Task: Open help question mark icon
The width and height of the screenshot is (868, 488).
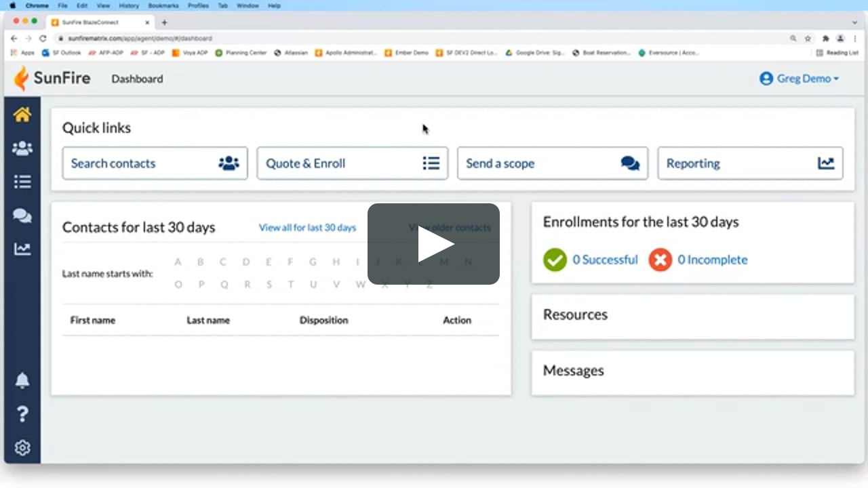Action: tap(22, 414)
